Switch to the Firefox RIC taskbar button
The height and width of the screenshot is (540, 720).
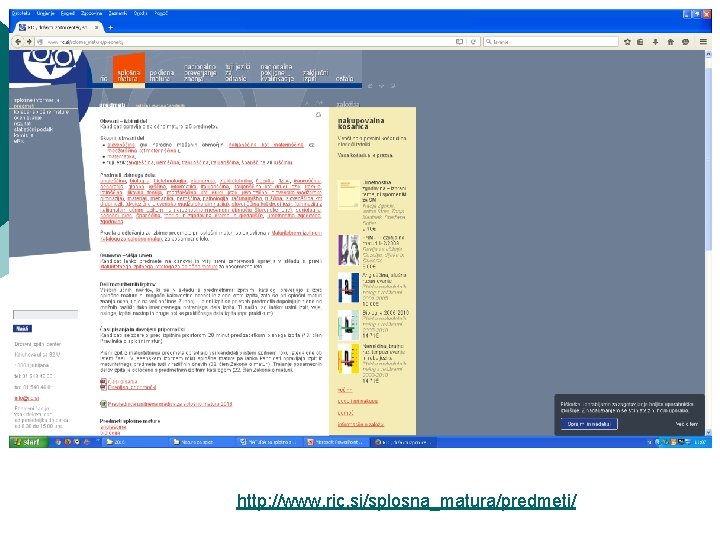click(x=403, y=442)
